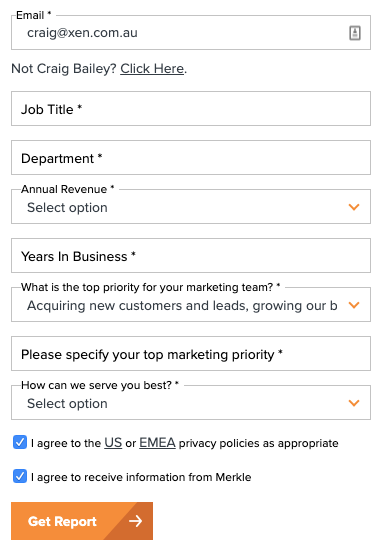Select the specify top marketing priority field

[x=191, y=353]
